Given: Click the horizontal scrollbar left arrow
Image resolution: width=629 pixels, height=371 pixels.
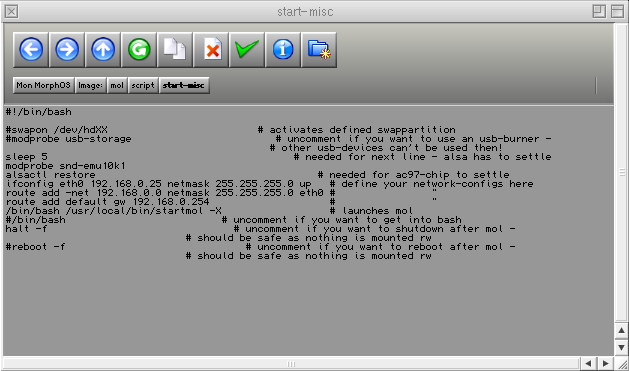Looking at the screenshot, I should point(588,364).
